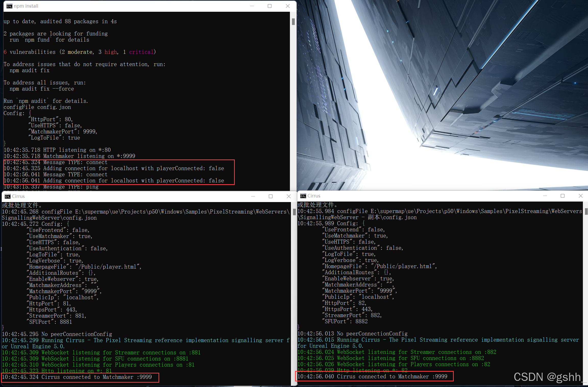Minimize the Cirrus window using StreamerPort 881
This screenshot has height=387, width=588.
pyautogui.click(x=253, y=196)
